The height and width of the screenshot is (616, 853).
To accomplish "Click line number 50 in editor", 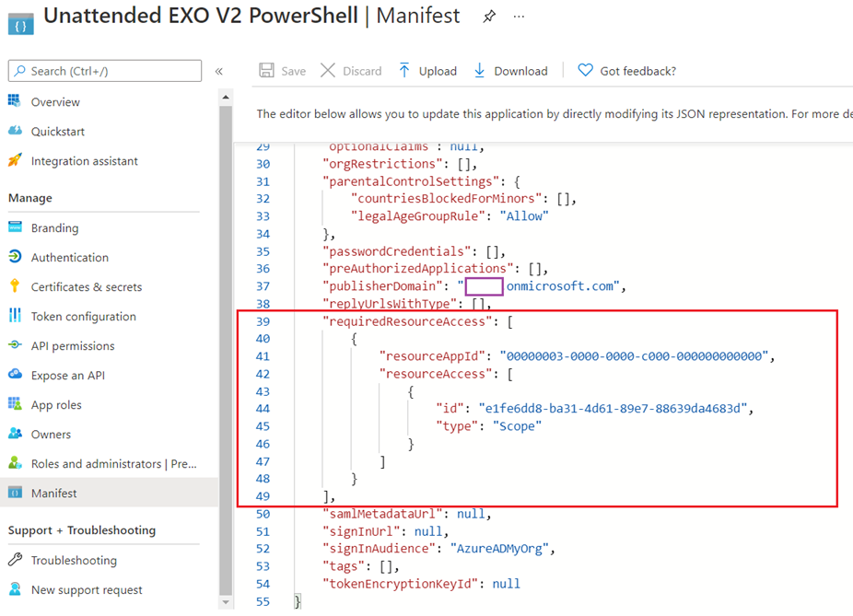I will click(x=263, y=514).
